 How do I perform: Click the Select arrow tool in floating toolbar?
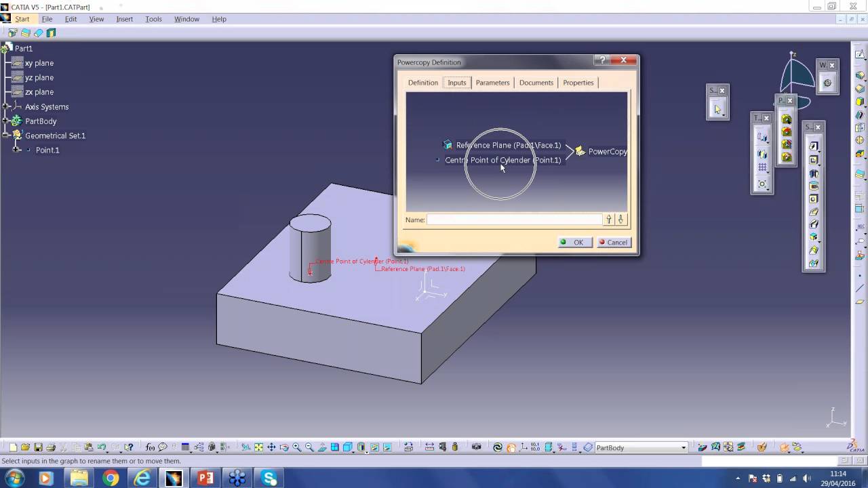[717, 108]
